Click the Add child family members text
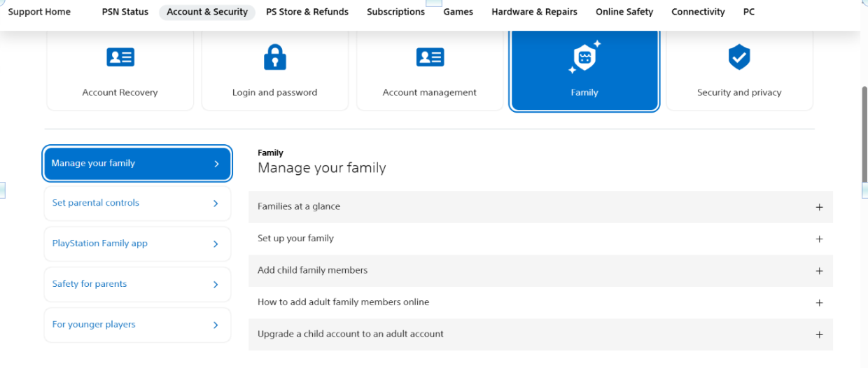This screenshot has width=868, height=368. pyautogui.click(x=312, y=270)
